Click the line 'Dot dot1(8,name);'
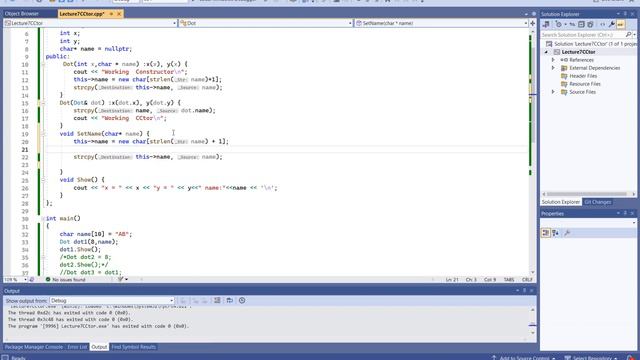Image resolution: width=640 pixels, height=360 pixels. [89, 242]
